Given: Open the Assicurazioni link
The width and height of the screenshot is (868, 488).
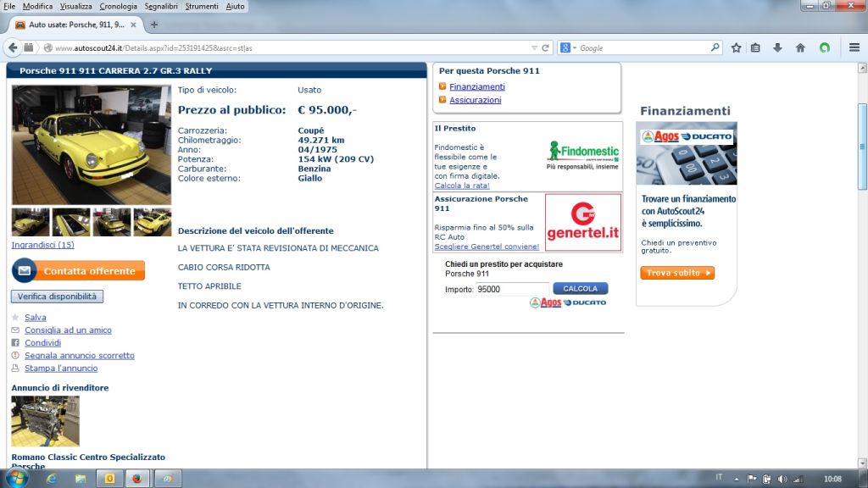Looking at the screenshot, I should [476, 100].
